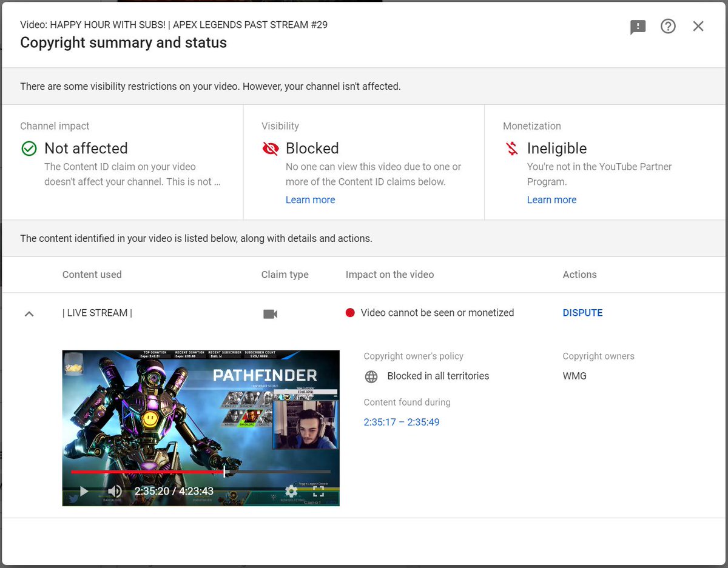
Task: Click the red Blocked crossed-eye icon
Action: pos(270,149)
